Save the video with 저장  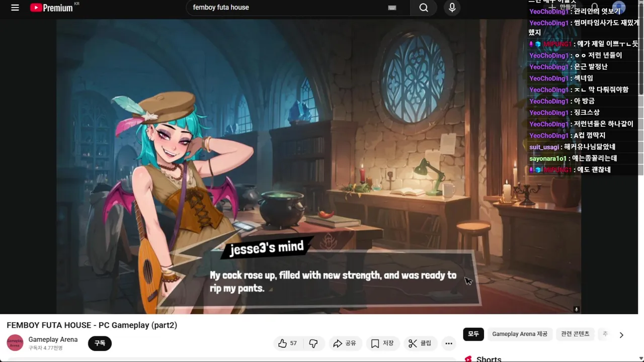(x=382, y=343)
